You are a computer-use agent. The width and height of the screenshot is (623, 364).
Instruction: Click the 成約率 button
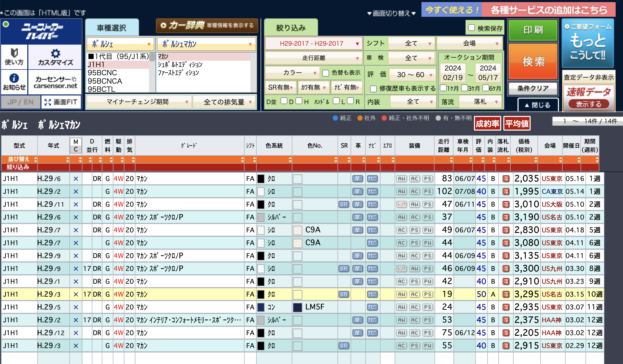tap(487, 124)
